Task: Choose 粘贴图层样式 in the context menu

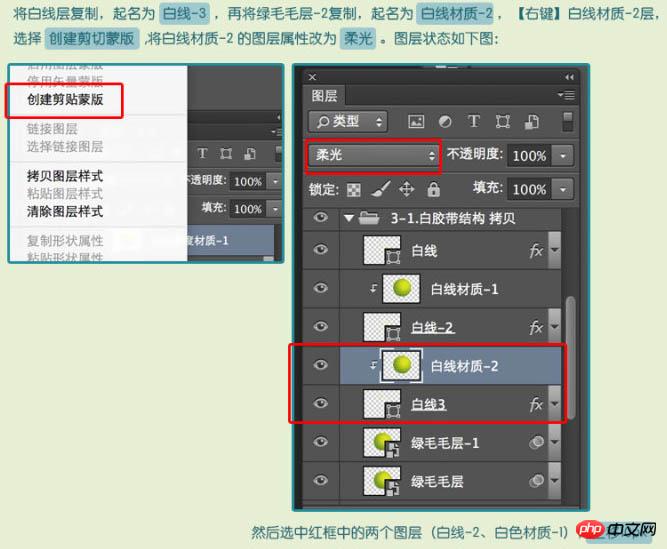Action: (65, 193)
